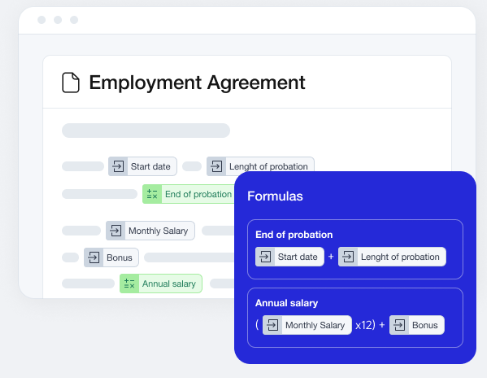Click the middle window control dot
487x378 pixels.
point(58,20)
